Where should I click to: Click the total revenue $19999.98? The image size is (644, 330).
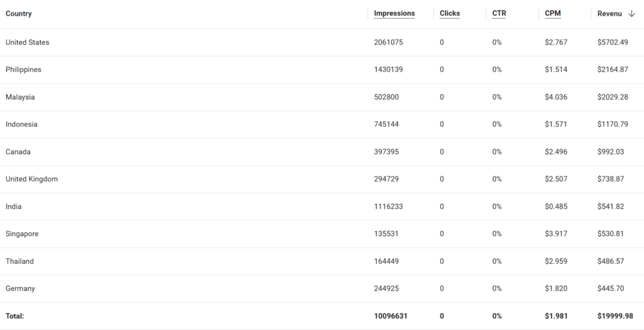(x=615, y=316)
